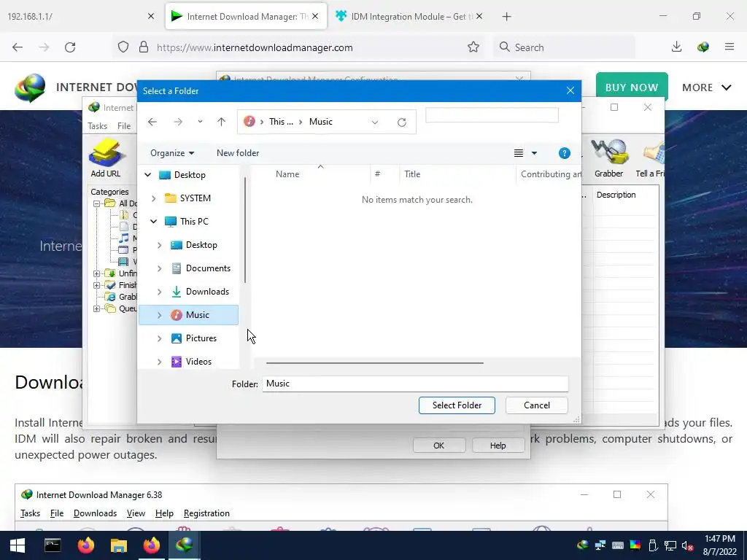Cancel the folder selection dialog

[x=536, y=405]
